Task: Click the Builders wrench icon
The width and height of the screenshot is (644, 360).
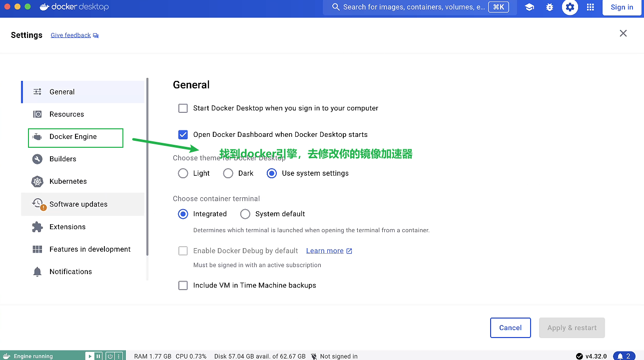Action: [37, 159]
